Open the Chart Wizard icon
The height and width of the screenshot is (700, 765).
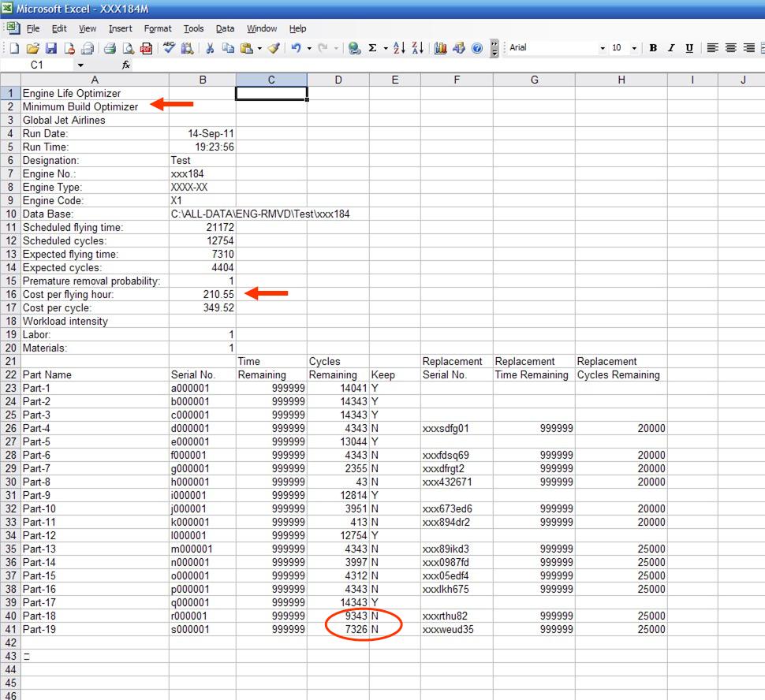point(441,48)
